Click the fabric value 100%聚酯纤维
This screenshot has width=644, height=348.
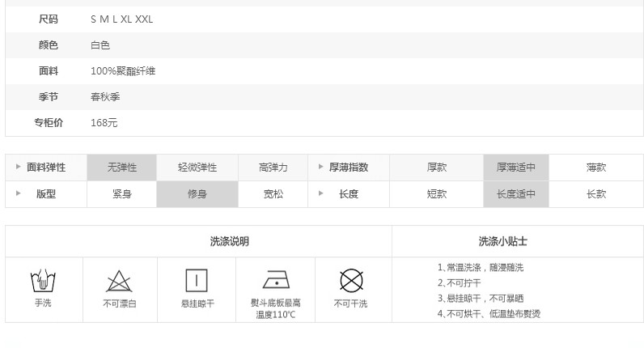[x=123, y=71]
